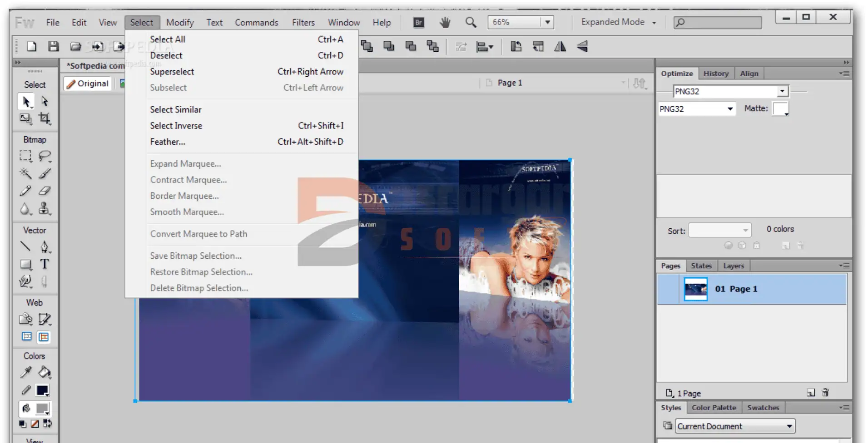Select the Brush tool
This screenshot has width=868, height=443.
coord(45,173)
